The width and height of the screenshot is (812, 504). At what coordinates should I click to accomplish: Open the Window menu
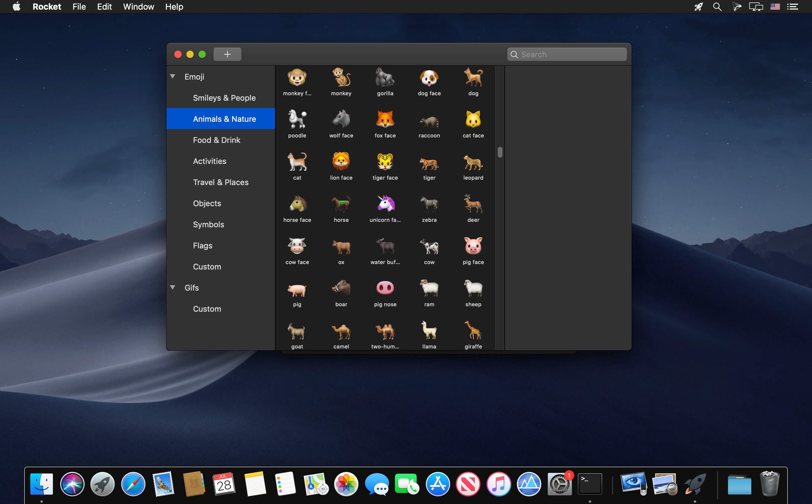[138, 7]
